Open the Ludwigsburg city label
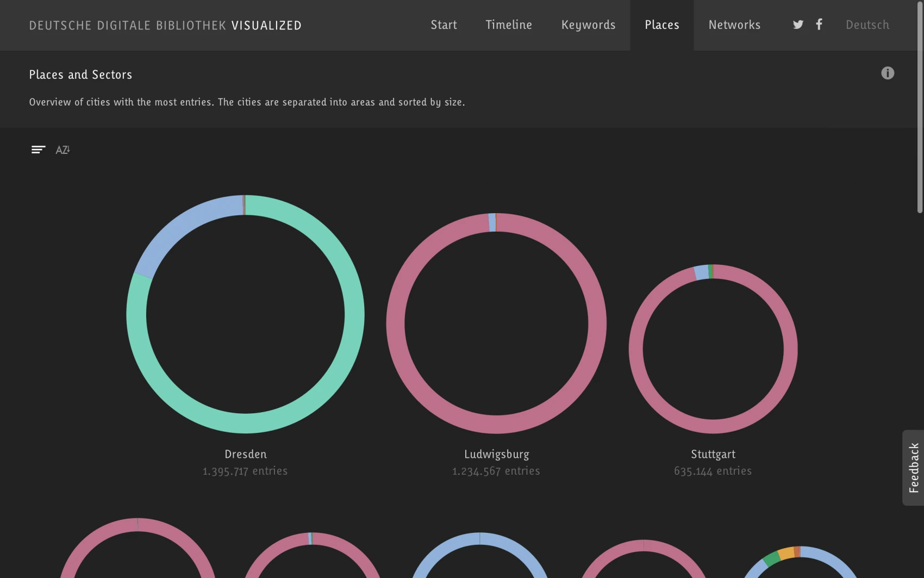Screen dimensions: 924x578 coord(496,454)
